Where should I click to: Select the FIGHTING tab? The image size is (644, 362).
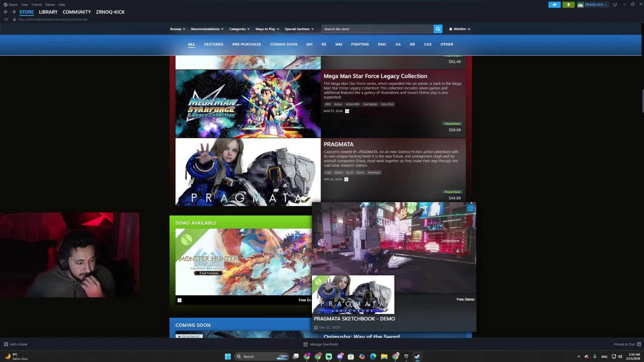pos(360,44)
